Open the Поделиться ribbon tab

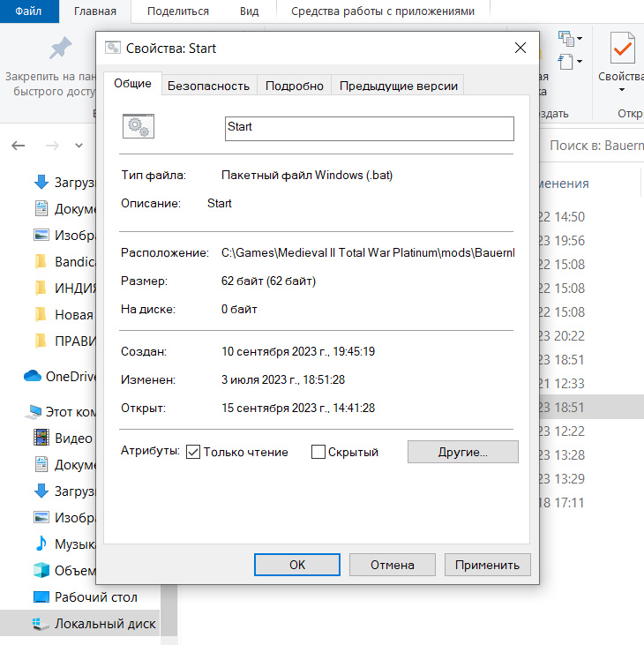178,11
